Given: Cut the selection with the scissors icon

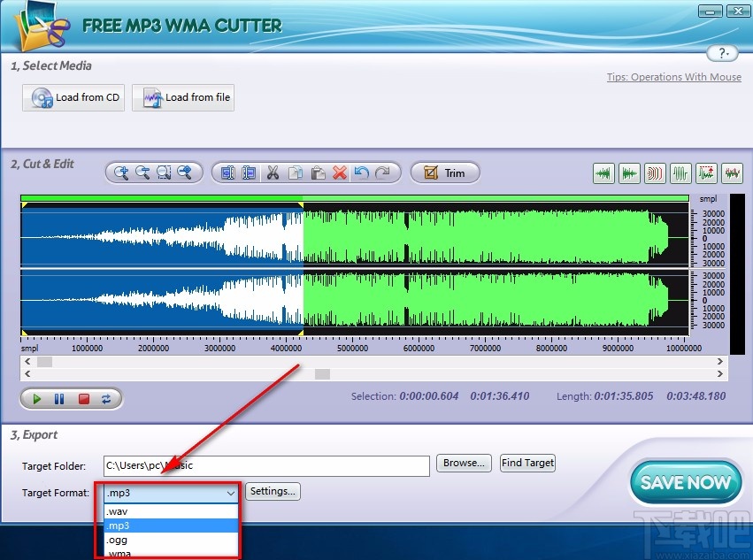Looking at the screenshot, I should click(273, 173).
